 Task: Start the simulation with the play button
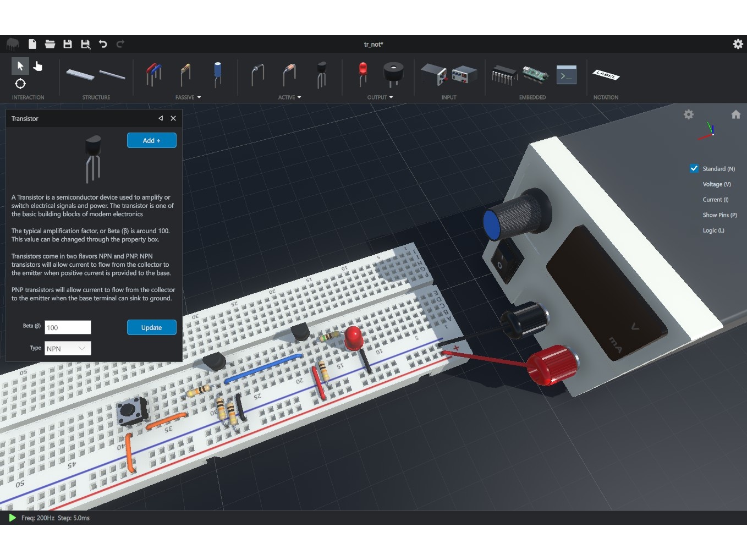(12, 518)
